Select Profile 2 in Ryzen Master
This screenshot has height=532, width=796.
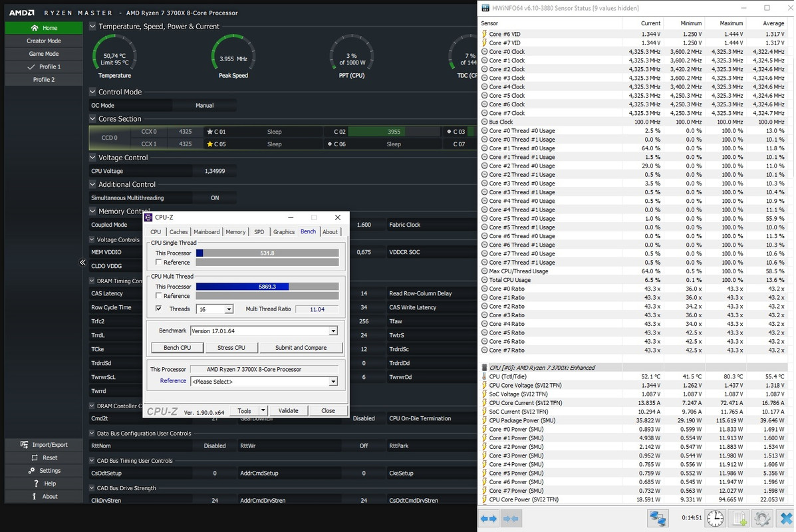coord(44,80)
